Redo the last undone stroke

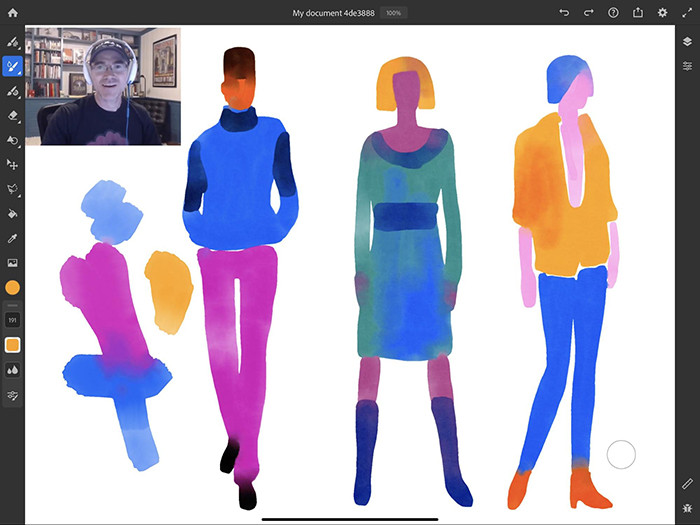(x=589, y=13)
